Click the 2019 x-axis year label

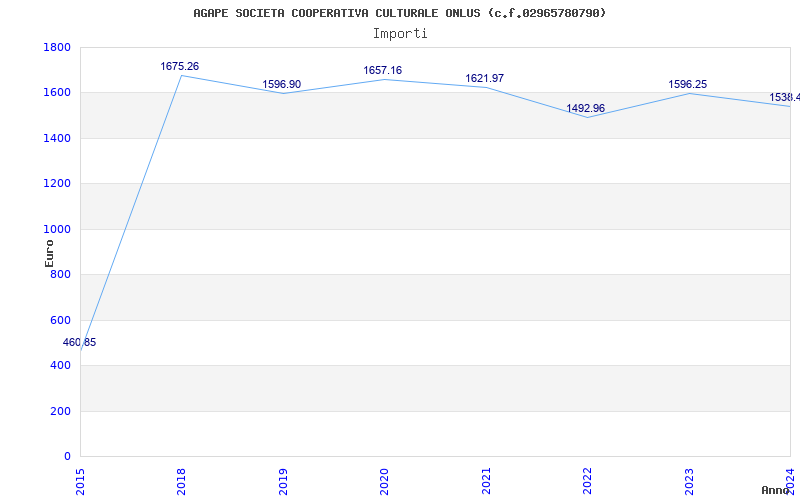point(283,482)
